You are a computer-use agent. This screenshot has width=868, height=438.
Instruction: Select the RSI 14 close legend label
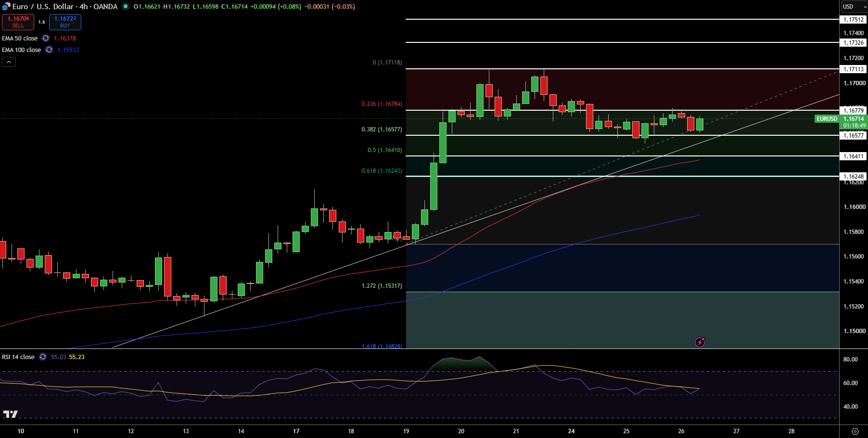tap(18, 357)
